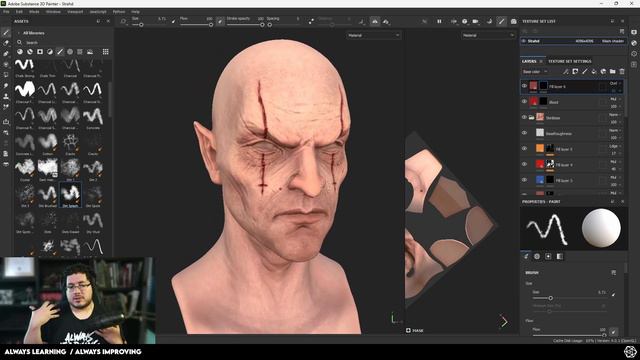Go back from All libraries in Assets
Screen dimensions: 640x360
(18, 33)
